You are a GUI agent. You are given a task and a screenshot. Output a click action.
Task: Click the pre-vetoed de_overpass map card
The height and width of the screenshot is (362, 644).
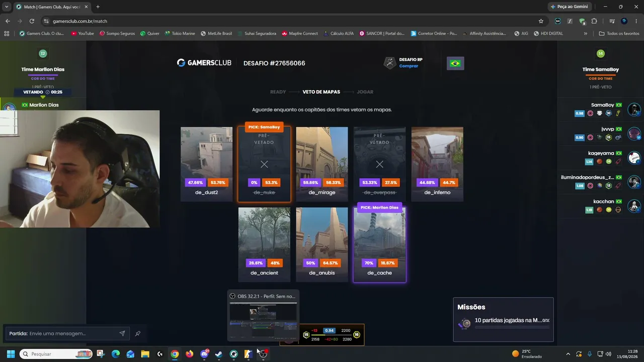379,164
